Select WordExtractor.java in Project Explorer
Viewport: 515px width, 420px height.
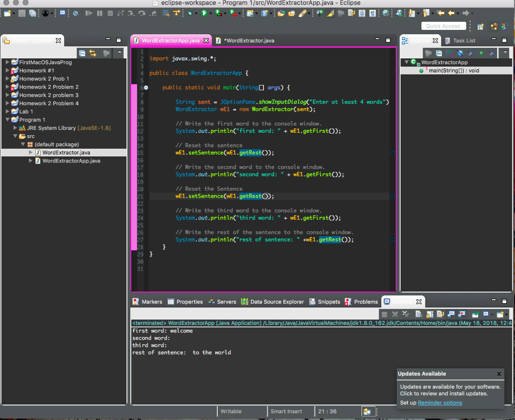[x=66, y=153]
